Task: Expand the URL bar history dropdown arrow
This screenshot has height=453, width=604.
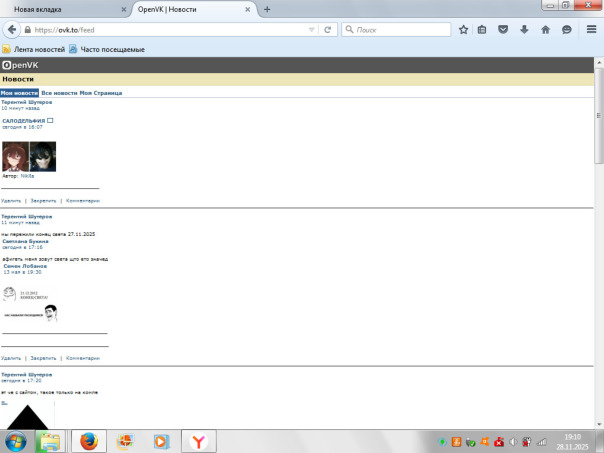Action: pos(312,30)
